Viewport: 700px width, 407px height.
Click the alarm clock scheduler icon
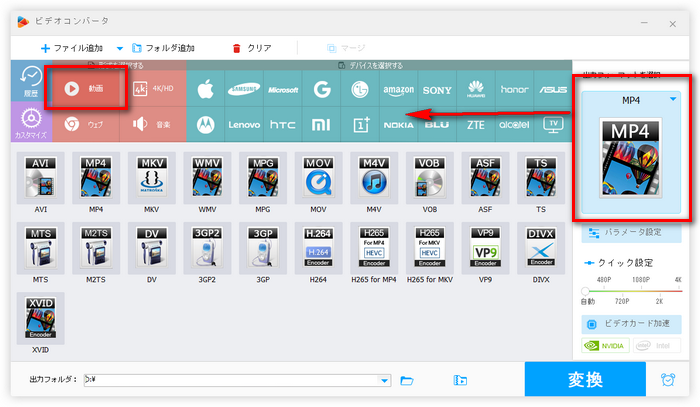(667, 379)
